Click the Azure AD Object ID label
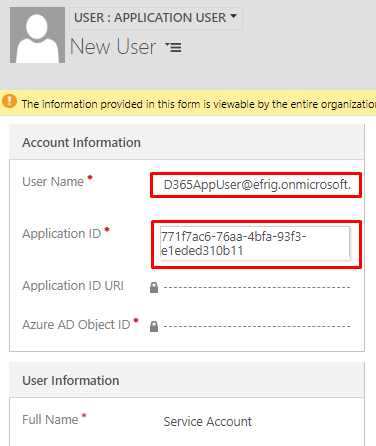 click(76, 325)
